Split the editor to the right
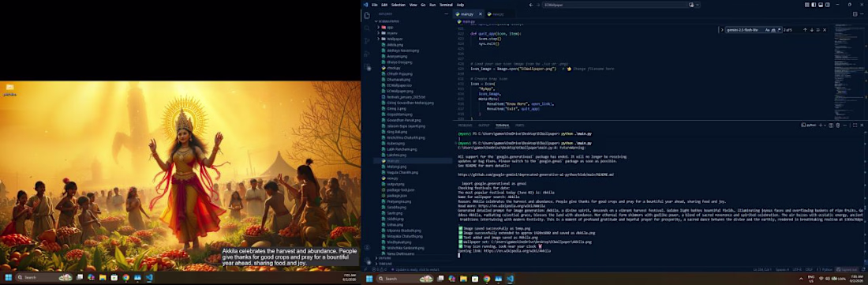This screenshot has width=868, height=285. tap(855, 14)
